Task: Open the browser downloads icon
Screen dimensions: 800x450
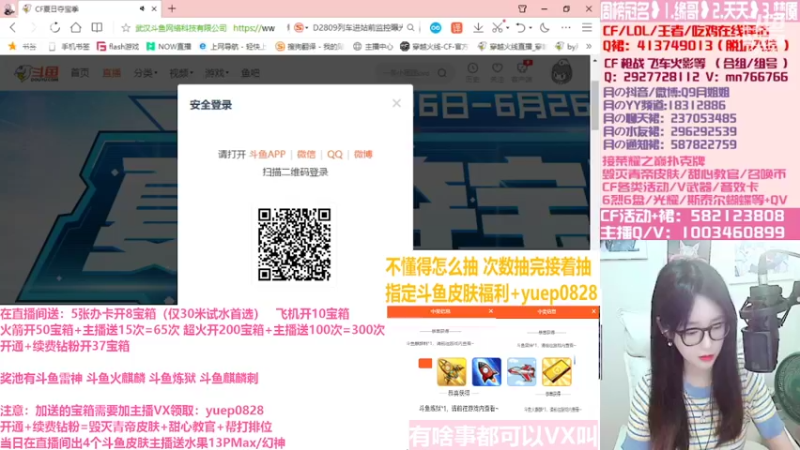Action: coord(478,28)
